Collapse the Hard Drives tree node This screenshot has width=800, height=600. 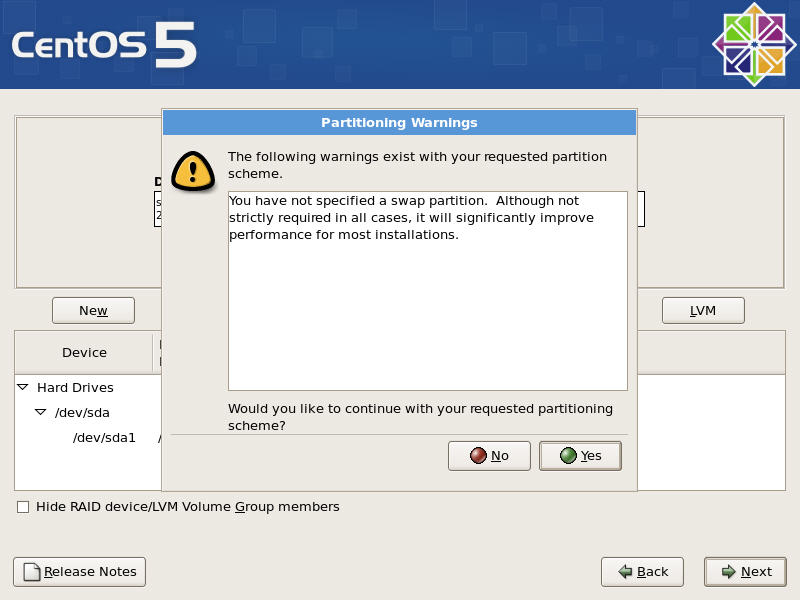22,387
